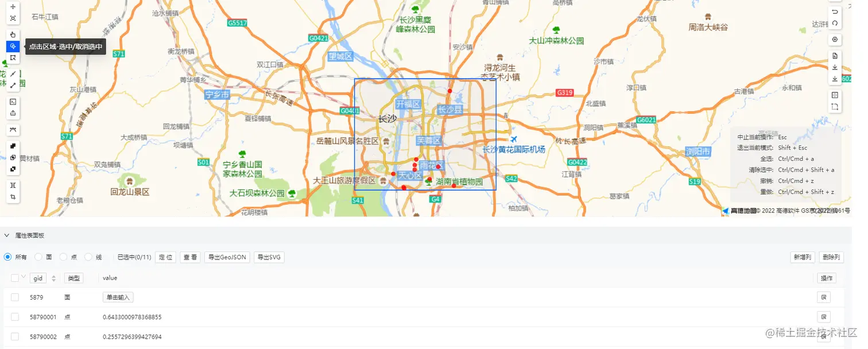This screenshot has height=349, width=868.
Task: Select the split tool icon above crop
Action: (13, 185)
